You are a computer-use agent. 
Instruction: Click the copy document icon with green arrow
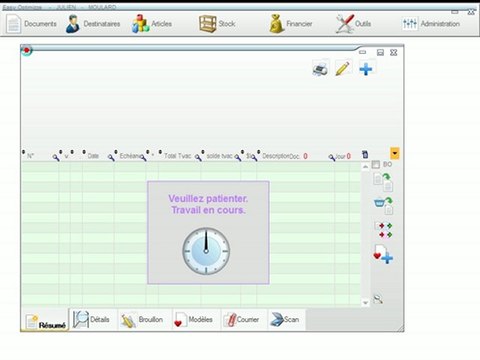coord(383,182)
